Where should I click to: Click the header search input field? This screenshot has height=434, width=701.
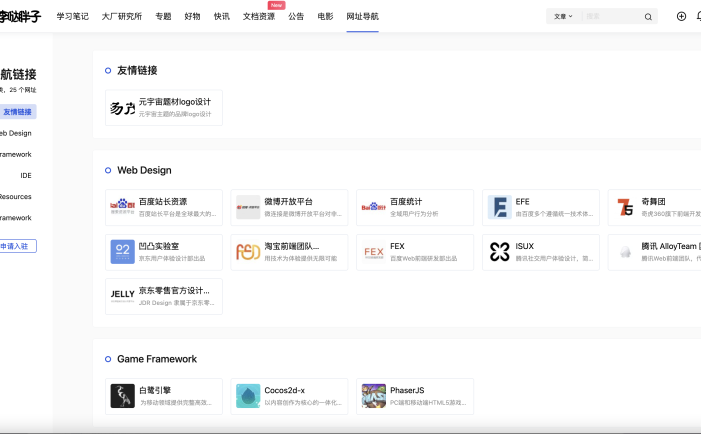click(x=612, y=17)
